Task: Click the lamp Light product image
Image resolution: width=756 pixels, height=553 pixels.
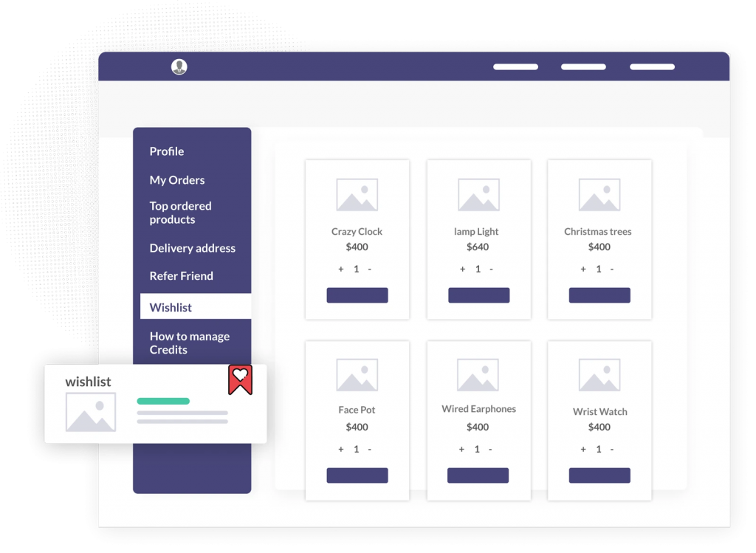Action: click(478, 195)
